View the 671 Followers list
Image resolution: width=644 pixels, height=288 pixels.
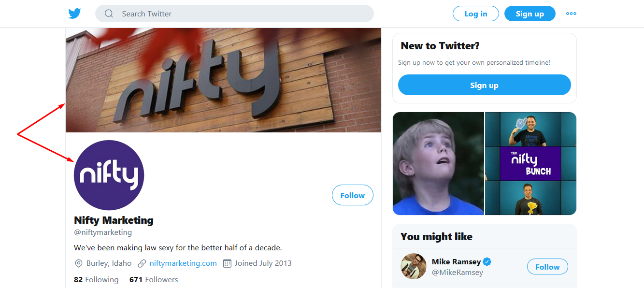154,280
